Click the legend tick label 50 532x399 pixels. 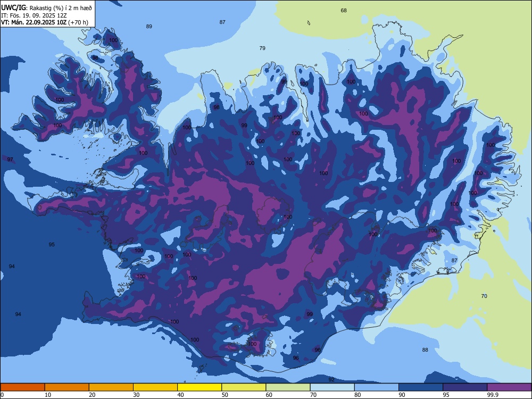[225, 395]
